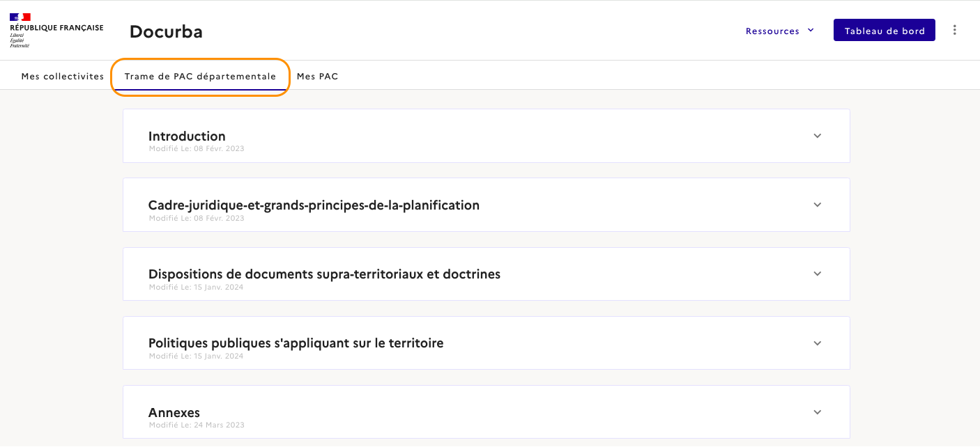The width and height of the screenshot is (980, 447).
Task: Click the Dispositions de documents supra-territoriaux heading
Action: [x=324, y=274]
